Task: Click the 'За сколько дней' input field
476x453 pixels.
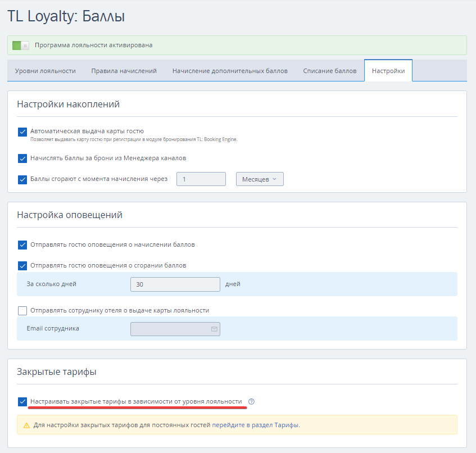Action: pyautogui.click(x=175, y=284)
